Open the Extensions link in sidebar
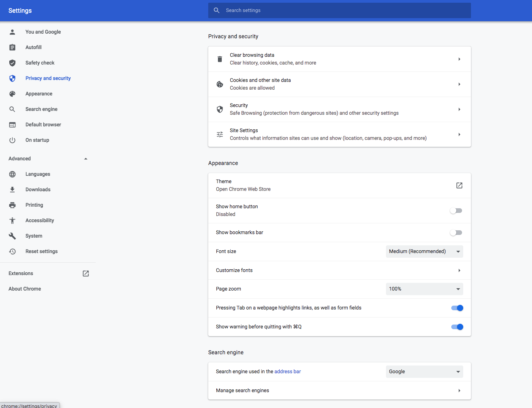The image size is (532, 408). [x=21, y=274]
